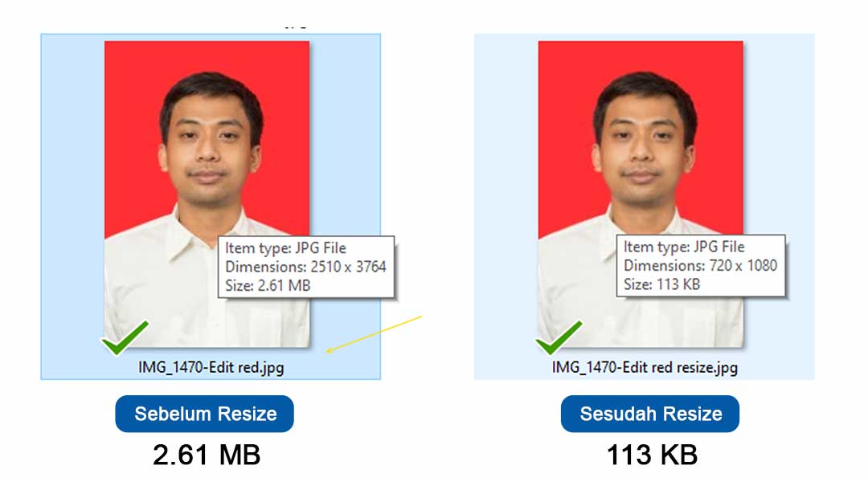
Task: Click the large 113 KB label
Action: click(x=652, y=455)
